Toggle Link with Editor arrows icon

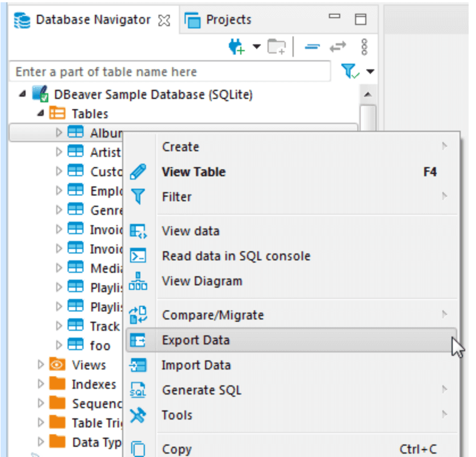338,47
